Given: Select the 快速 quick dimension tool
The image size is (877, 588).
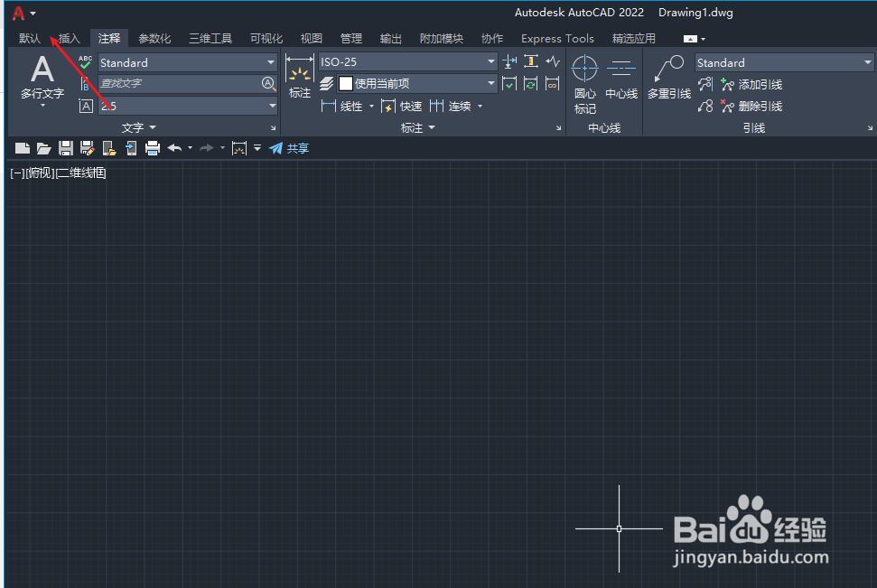Looking at the screenshot, I should [x=402, y=106].
